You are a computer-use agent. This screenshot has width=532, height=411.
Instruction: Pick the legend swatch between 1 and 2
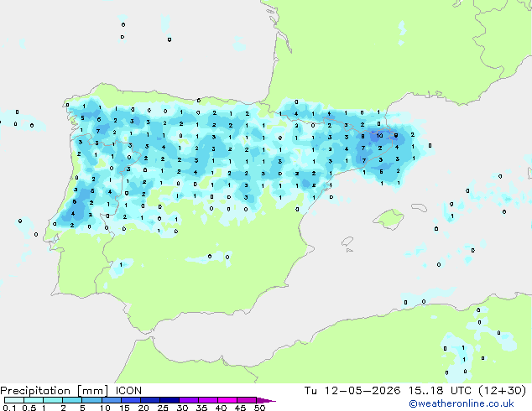tap(53, 400)
